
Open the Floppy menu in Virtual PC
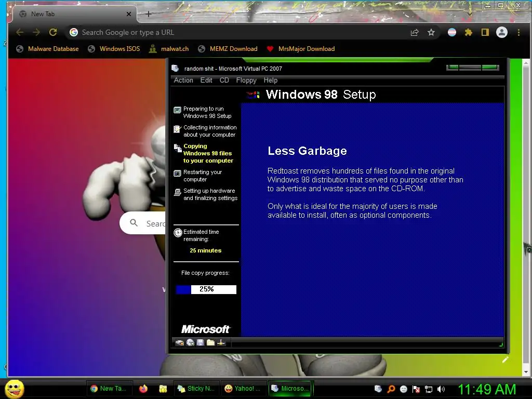246,80
